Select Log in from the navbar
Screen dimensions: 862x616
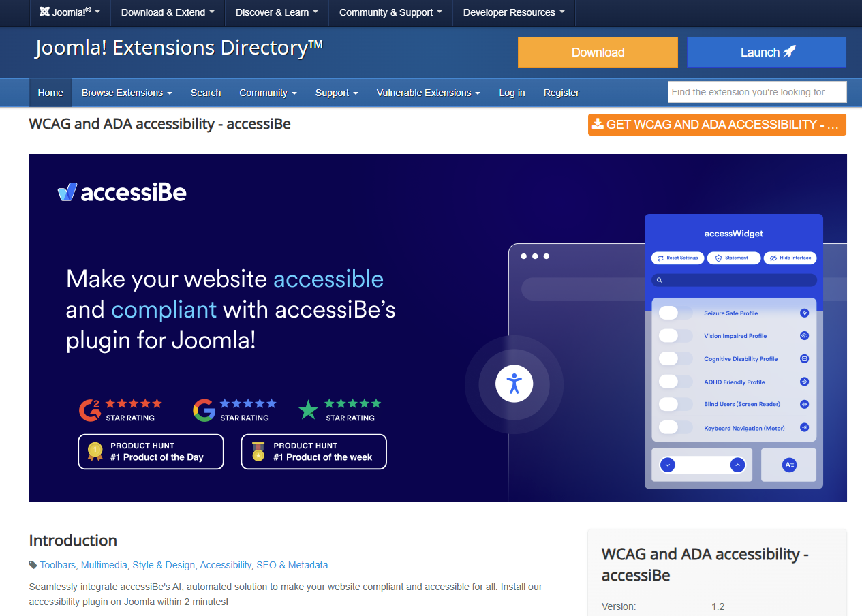512,93
